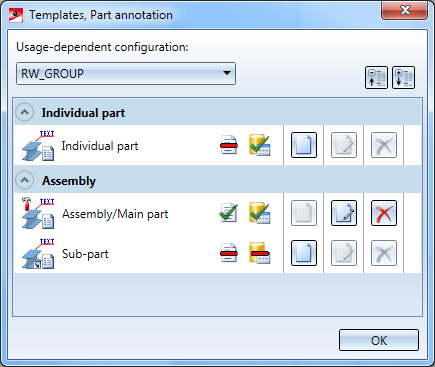Screen dimensions: 435x367
Task: Click Sub-part drawing status icon
Action: click(229, 253)
